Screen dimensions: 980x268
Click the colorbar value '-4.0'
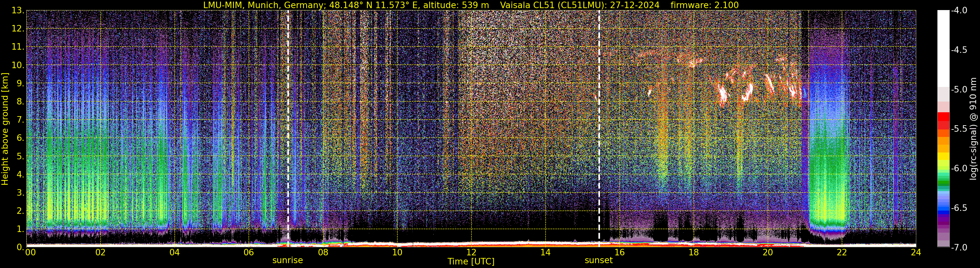click(959, 11)
